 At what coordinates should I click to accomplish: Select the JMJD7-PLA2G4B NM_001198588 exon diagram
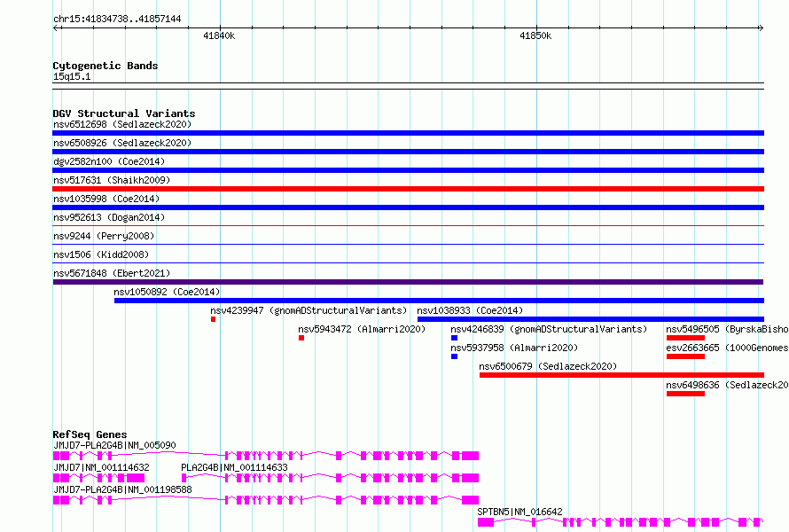tap(266, 500)
